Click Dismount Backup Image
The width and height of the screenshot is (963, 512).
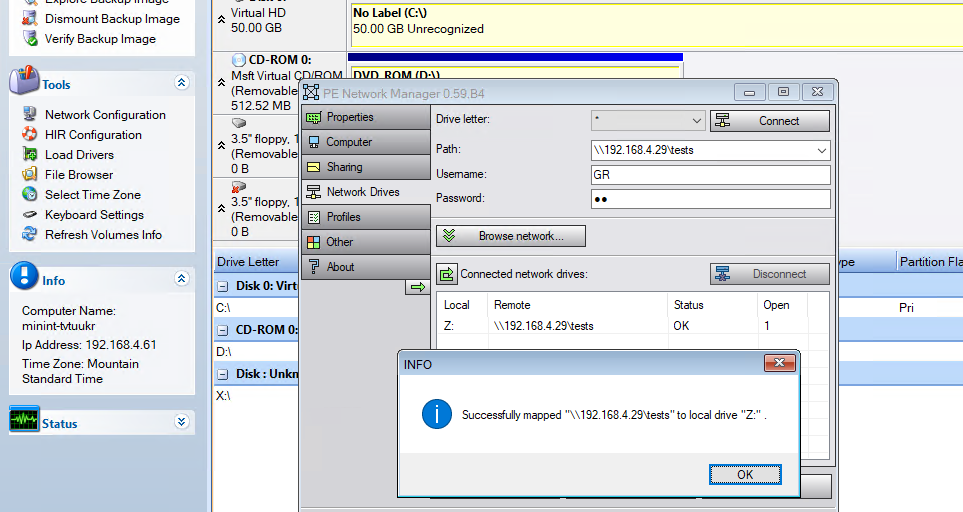[112, 19]
